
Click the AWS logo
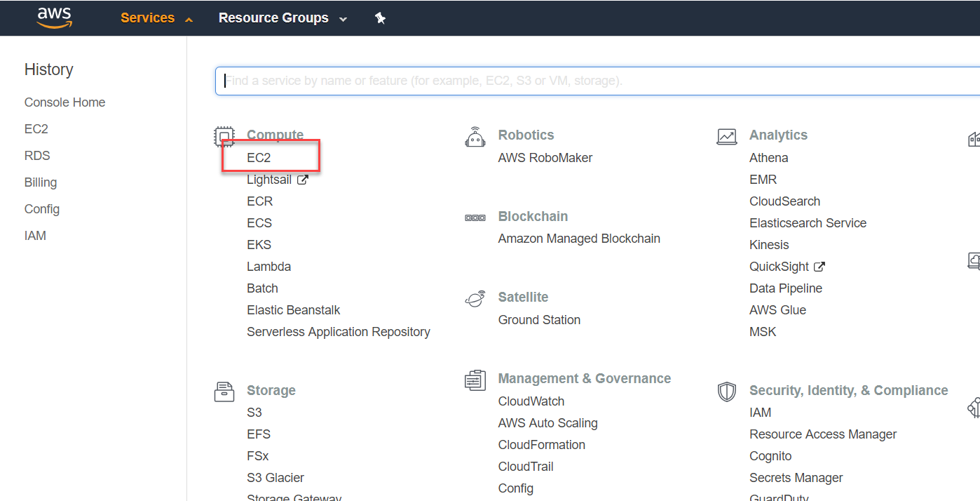(53, 17)
